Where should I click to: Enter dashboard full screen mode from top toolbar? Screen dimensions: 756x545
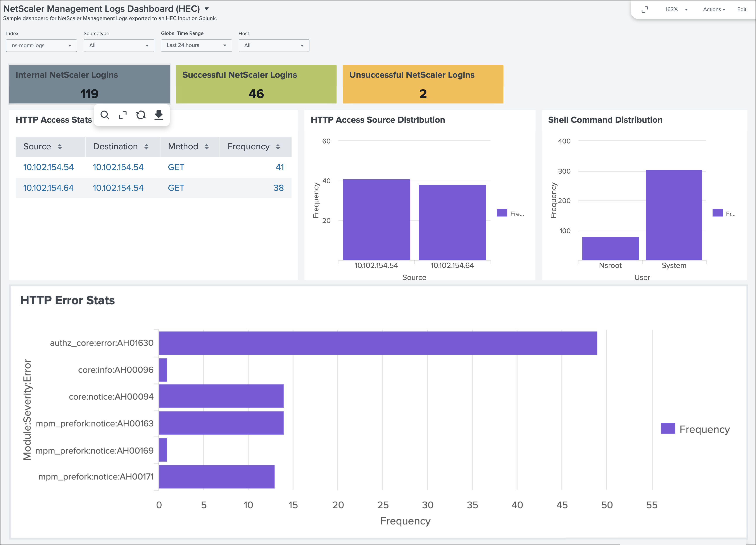coord(645,9)
